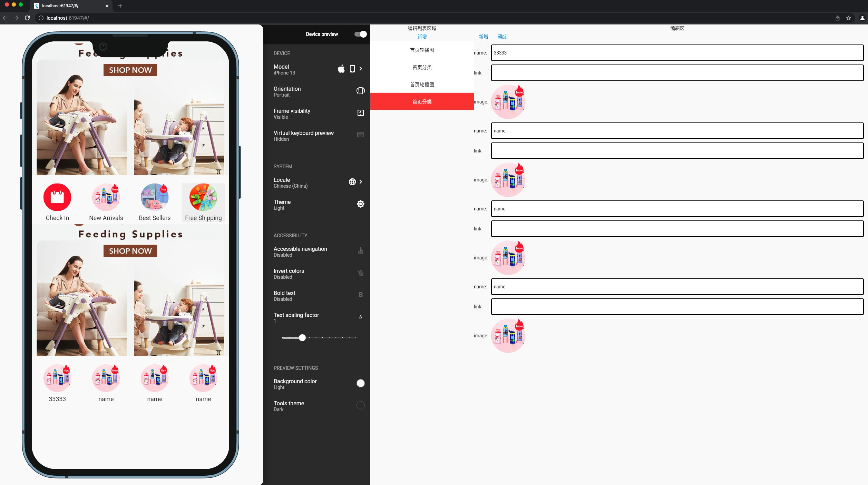Click the Accessible navigation icon

[360, 251]
